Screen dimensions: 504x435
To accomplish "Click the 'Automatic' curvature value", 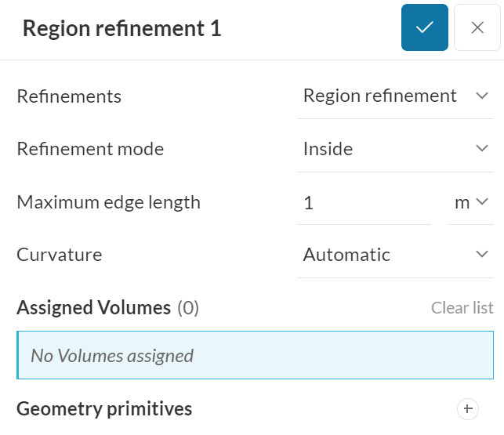I will pos(346,255).
